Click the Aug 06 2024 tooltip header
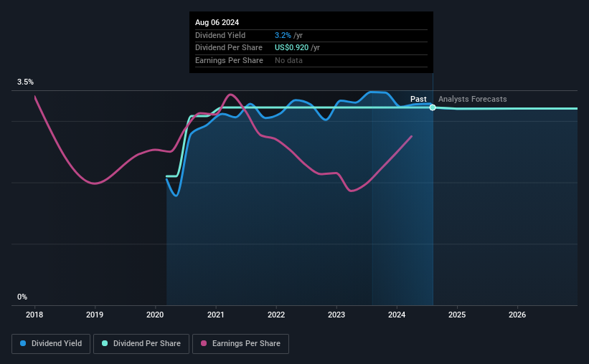This screenshot has width=589, height=364. click(217, 22)
